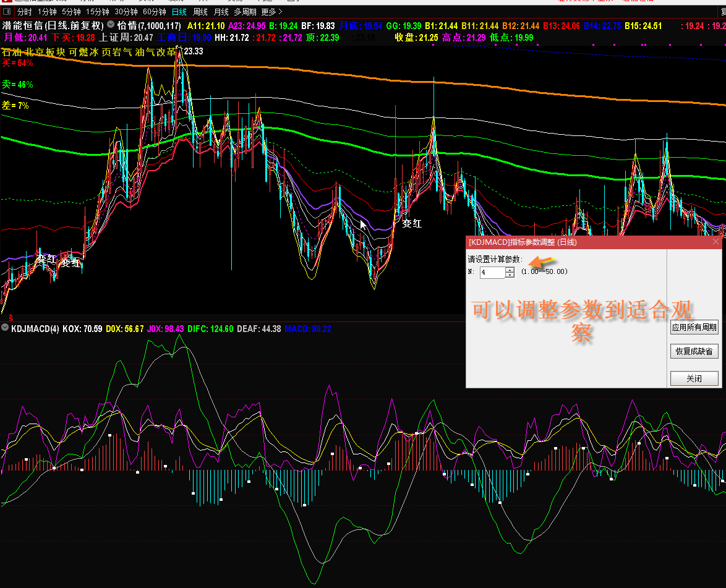
Task: Click the 怡情(7,1000,117) indicator name
Action: [x=148, y=25]
